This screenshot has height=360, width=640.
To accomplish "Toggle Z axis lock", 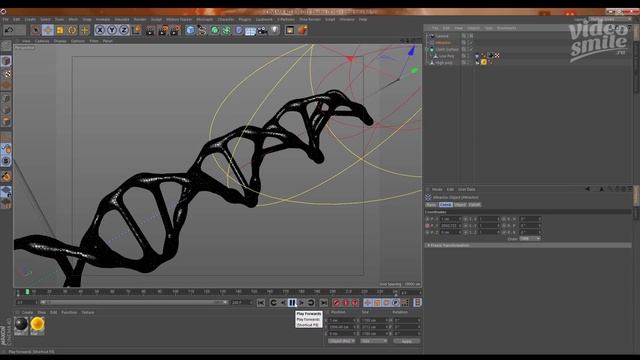I will [x=124, y=30].
